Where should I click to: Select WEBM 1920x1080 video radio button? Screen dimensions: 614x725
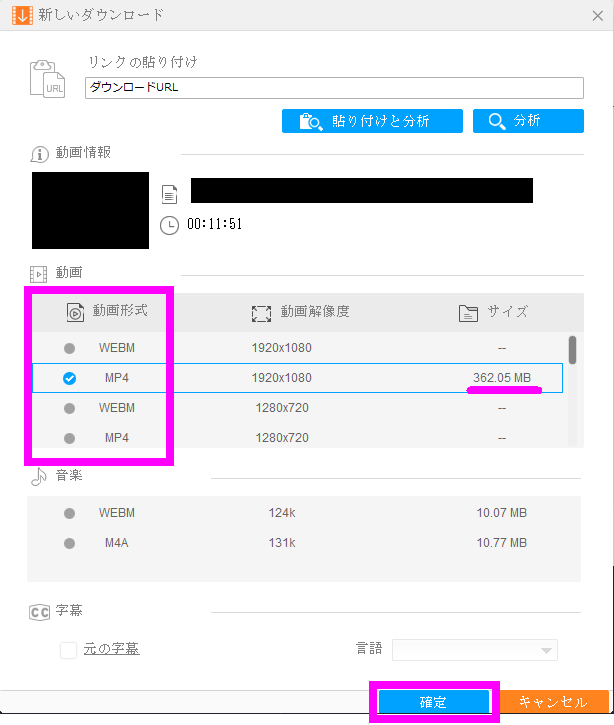(69, 348)
